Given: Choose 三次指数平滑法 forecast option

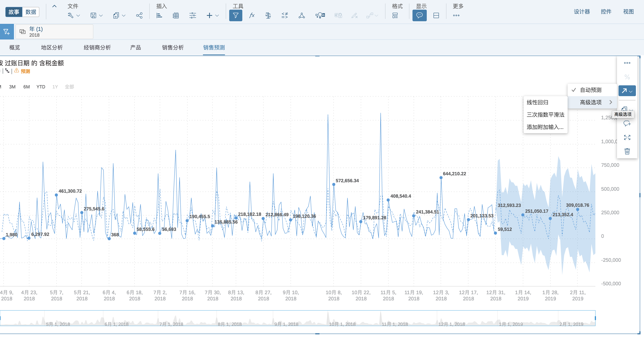Looking at the screenshot, I should pyautogui.click(x=545, y=115).
